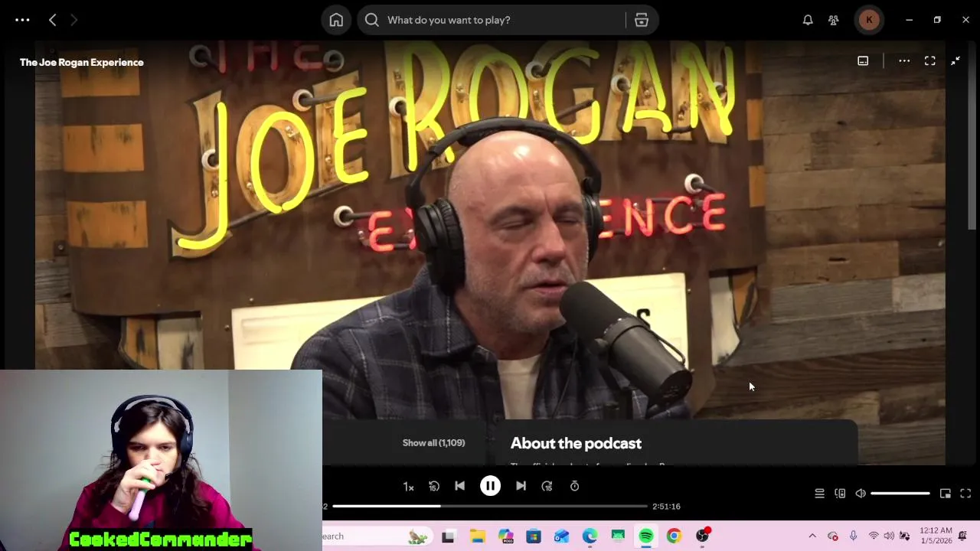Adjust the volume slider
980x551 pixels.
(900, 494)
